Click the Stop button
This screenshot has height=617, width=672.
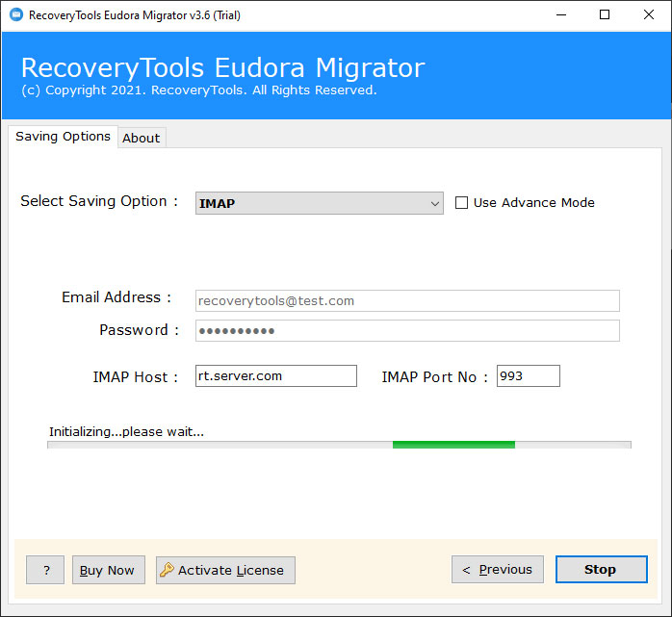pos(602,570)
